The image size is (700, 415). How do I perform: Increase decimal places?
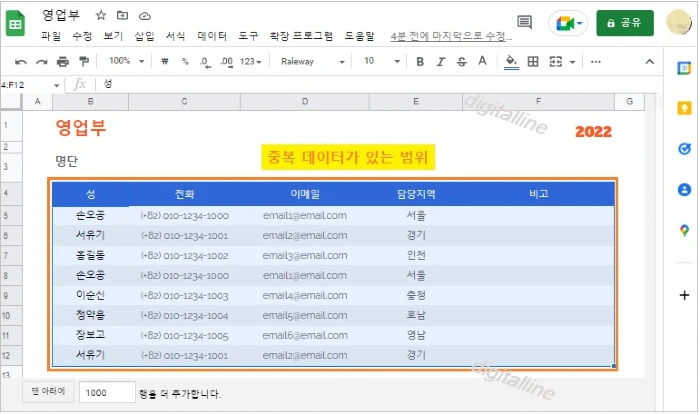(226, 62)
